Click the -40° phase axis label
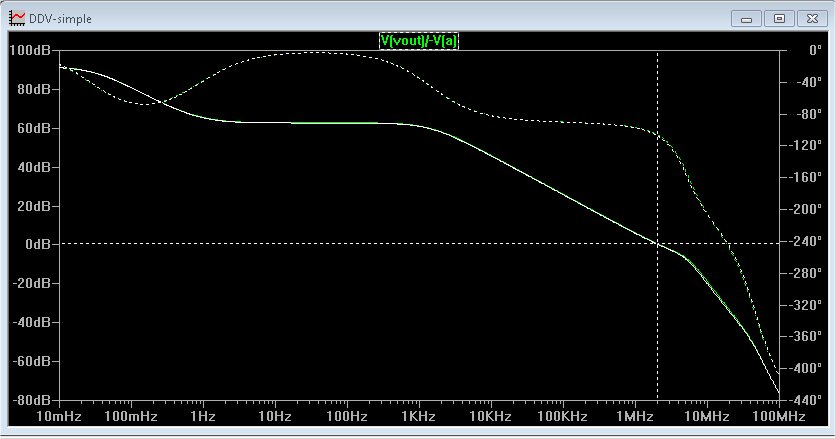Image resolution: width=835 pixels, height=439 pixels. click(809, 82)
